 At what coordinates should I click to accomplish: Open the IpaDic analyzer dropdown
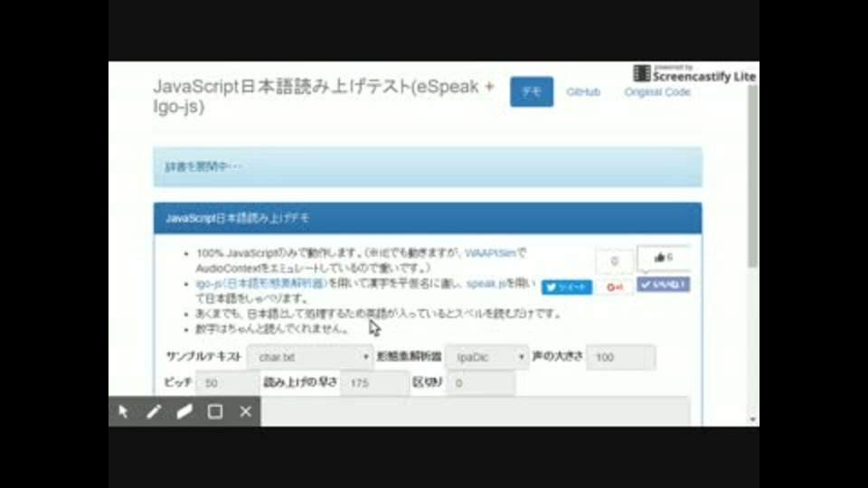[487, 358]
